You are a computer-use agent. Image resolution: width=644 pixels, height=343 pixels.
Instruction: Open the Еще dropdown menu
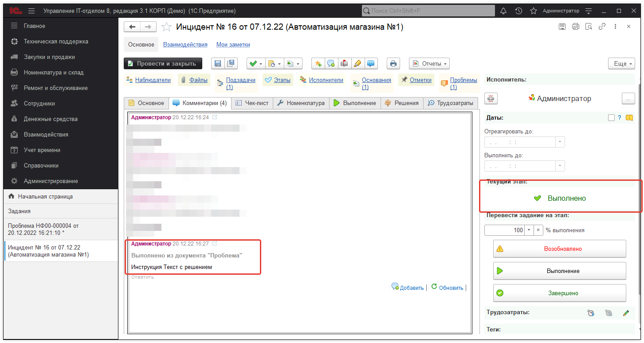621,64
